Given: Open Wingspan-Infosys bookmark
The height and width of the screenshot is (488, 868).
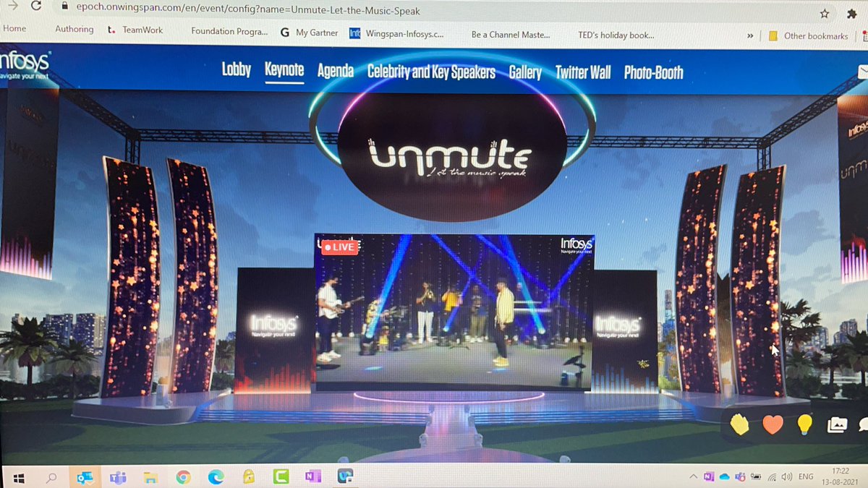Looking at the screenshot, I should [x=397, y=33].
